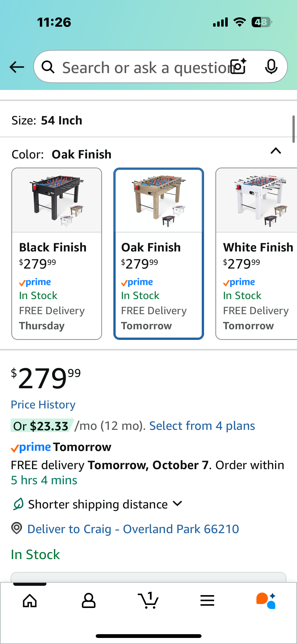Collapse the Color options section
The height and width of the screenshot is (644, 297).
(x=276, y=151)
